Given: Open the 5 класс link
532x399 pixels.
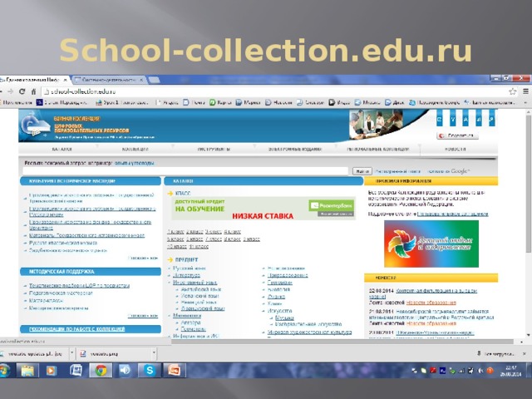Looking at the screenshot, I should pos(175,239).
